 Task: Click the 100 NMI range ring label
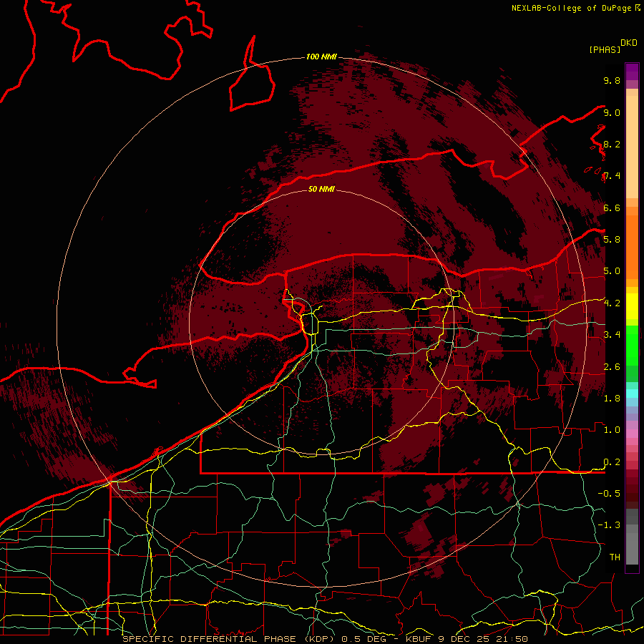[321, 57]
